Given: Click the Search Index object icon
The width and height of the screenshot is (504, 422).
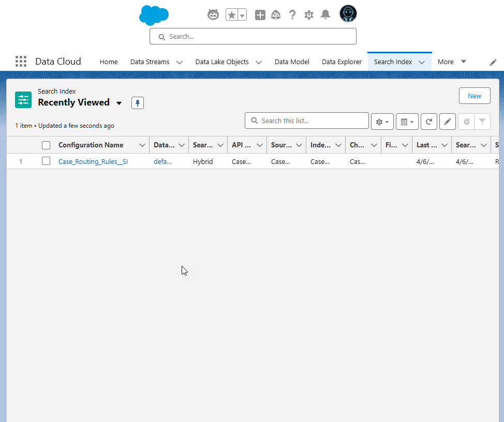Looking at the screenshot, I should tap(23, 100).
